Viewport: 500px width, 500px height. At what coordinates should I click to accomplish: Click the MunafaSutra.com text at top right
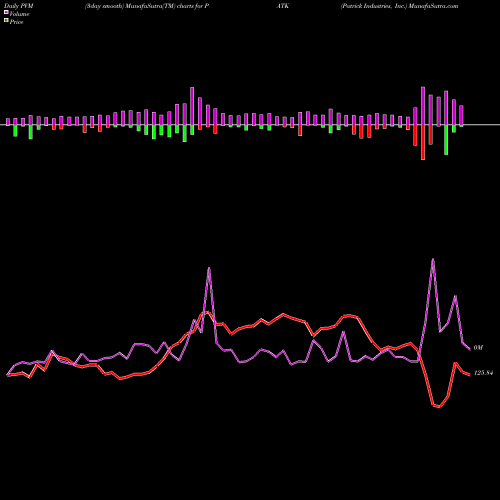[433, 6]
